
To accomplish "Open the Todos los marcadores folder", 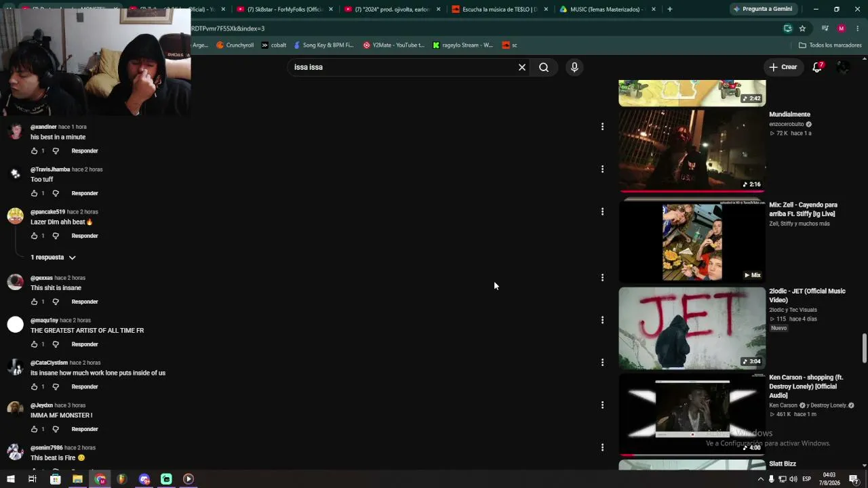I will click(x=830, y=45).
